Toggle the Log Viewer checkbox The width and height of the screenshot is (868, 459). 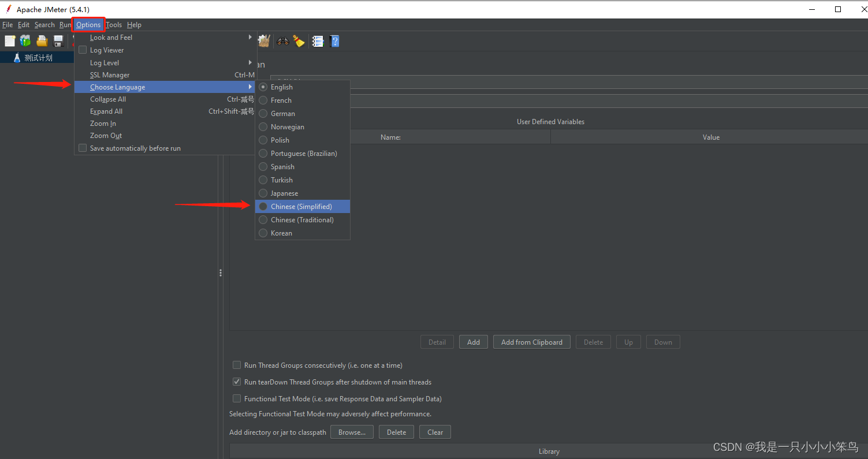coord(83,50)
